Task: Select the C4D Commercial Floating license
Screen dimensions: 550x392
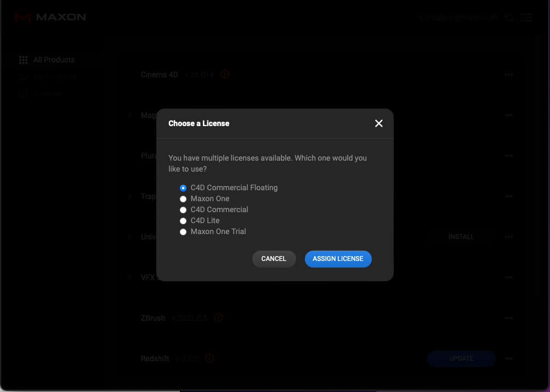Action: click(183, 188)
